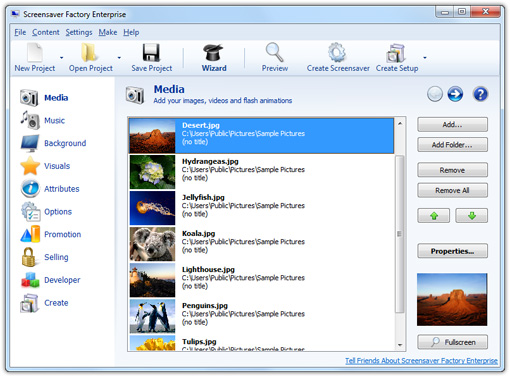This screenshot has height=377, width=510.
Task: Go to next page with blue arrow
Action: [455, 94]
